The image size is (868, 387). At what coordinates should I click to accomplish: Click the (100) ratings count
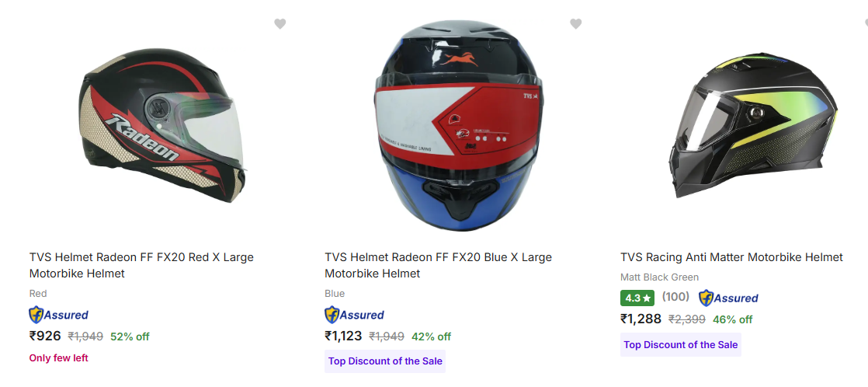(x=675, y=297)
